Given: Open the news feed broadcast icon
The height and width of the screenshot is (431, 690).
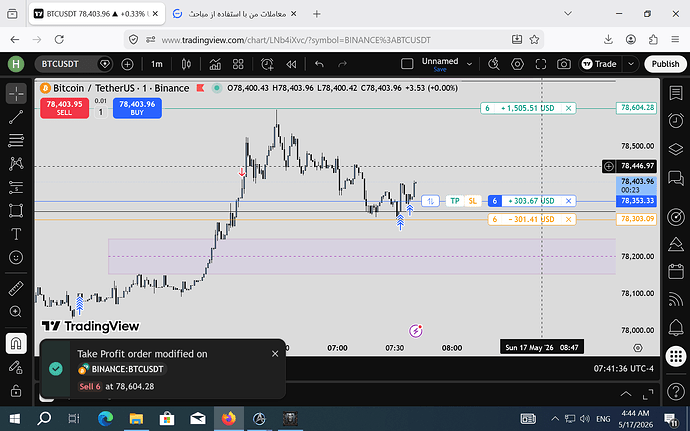Looking at the screenshot, I should pos(676,299).
